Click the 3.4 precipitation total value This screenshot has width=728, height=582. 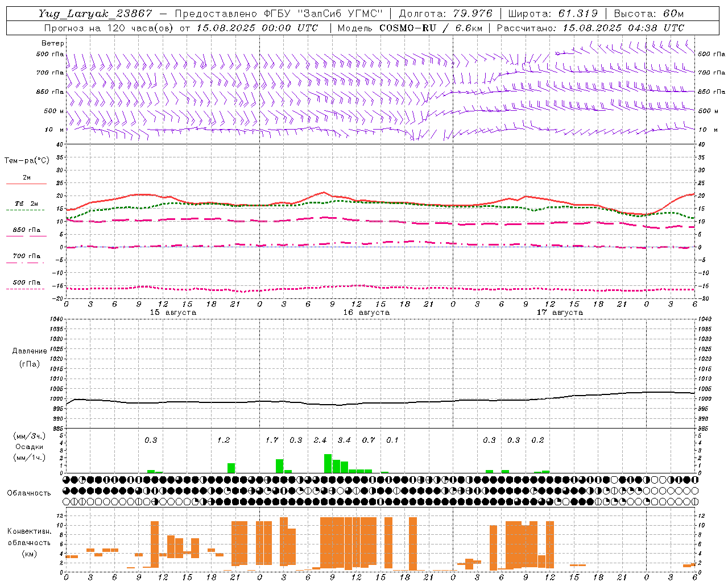[344, 440]
